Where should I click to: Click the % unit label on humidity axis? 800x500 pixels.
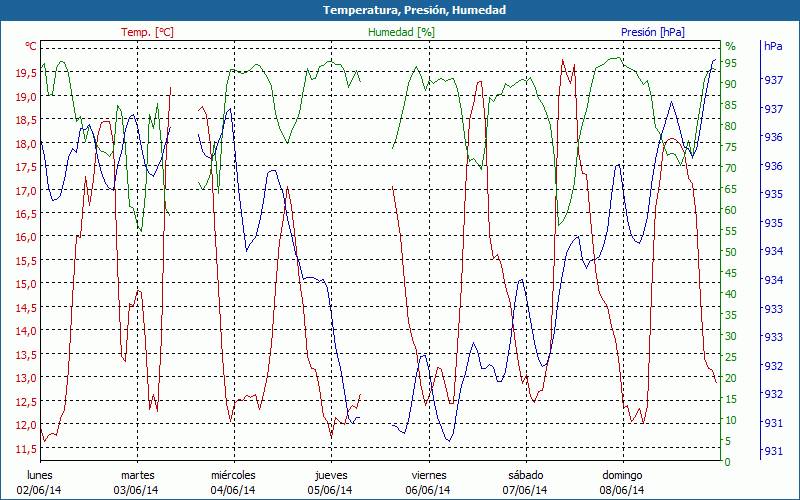click(x=730, y=46)
